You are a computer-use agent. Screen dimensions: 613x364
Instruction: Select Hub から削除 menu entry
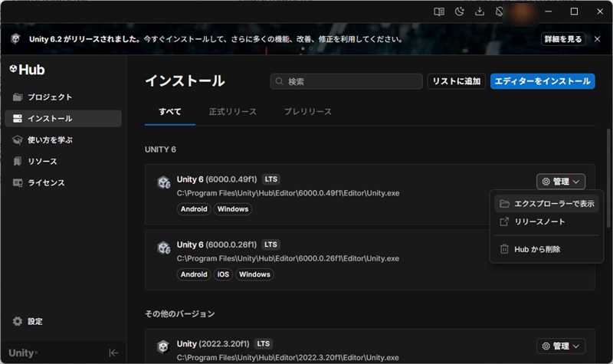point(546,249)
